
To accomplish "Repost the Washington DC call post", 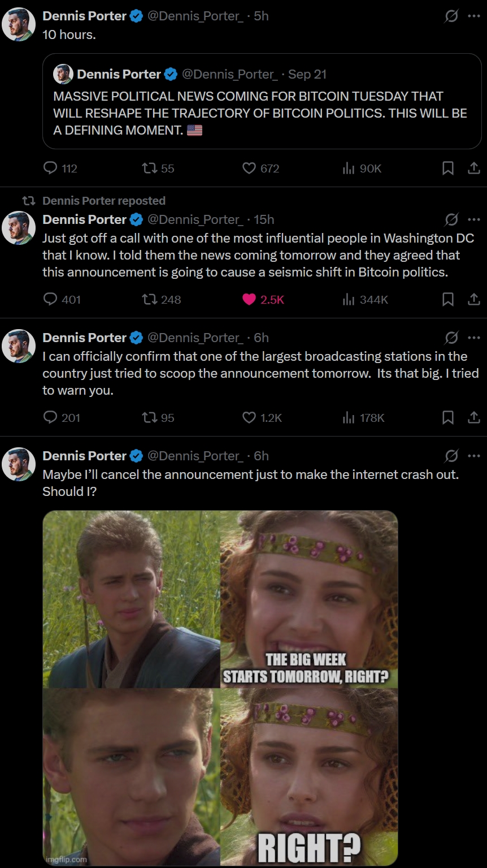I will (x=149, y=300).
